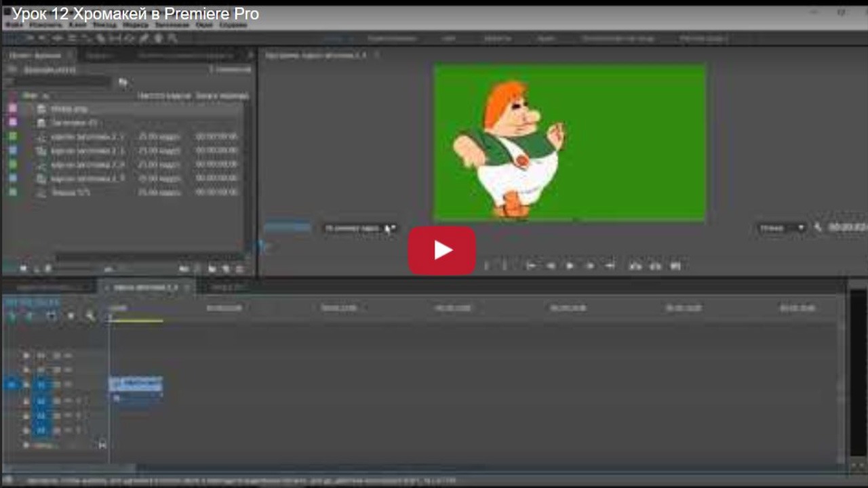This screenshot has height=488, width=868.
Task: Click Mark In button in Program monitor
Action: point(486,266)
